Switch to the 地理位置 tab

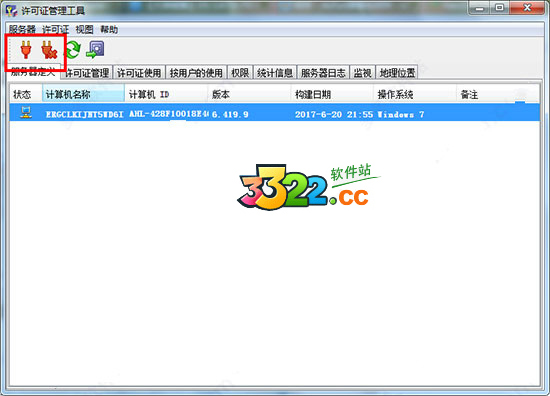(x=397, y=73)
